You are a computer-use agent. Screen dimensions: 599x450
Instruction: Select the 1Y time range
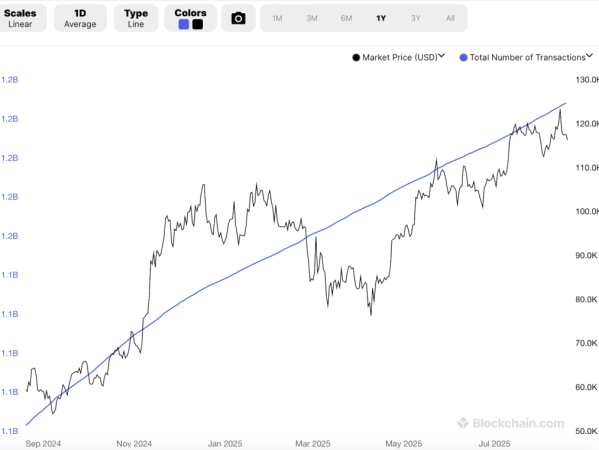pos(381,18)
